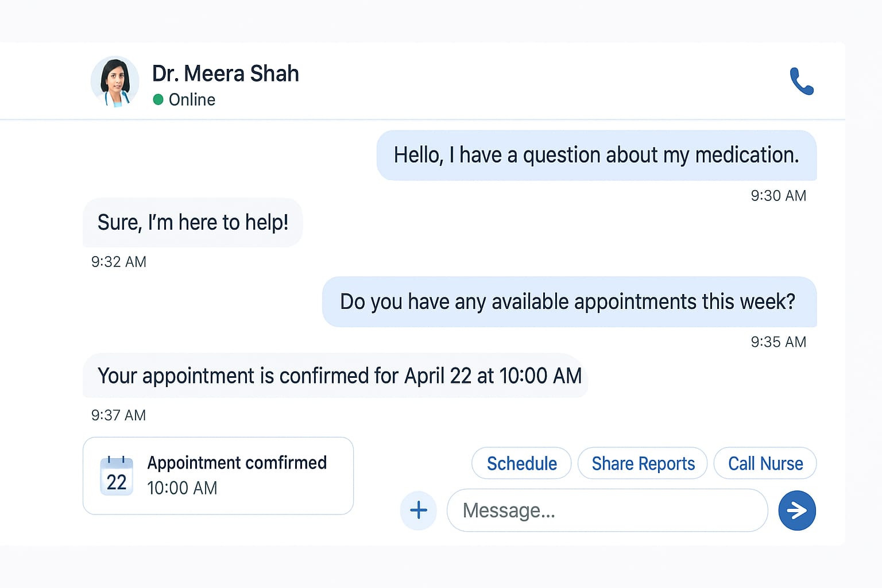
Task: Call Dr. Meera Shah via phone icon
Action: [x=802, y=81]
